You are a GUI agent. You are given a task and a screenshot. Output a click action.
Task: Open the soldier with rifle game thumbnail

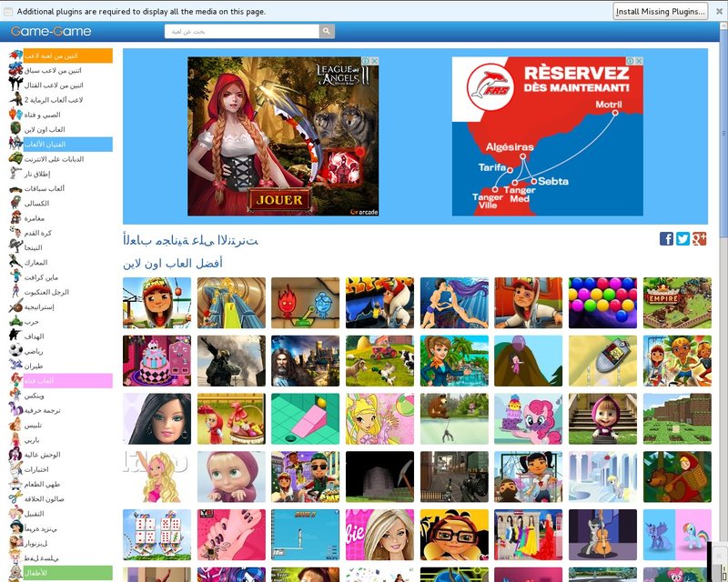coord(231,361)
